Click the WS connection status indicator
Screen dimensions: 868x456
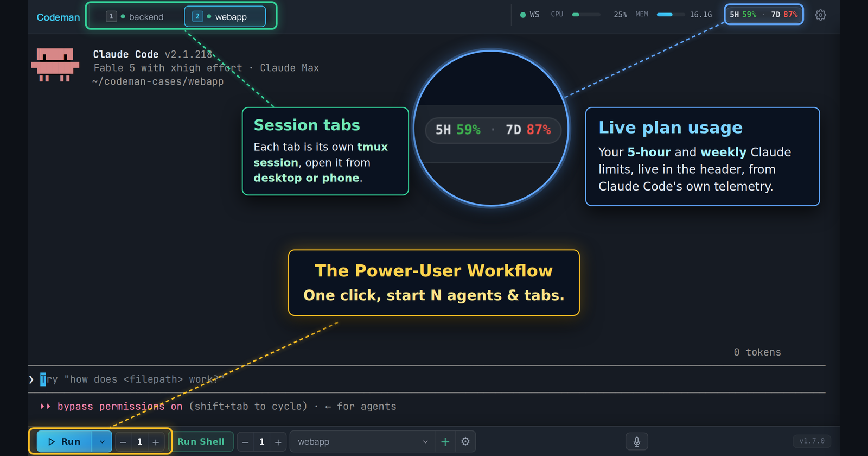coord(529,15)
